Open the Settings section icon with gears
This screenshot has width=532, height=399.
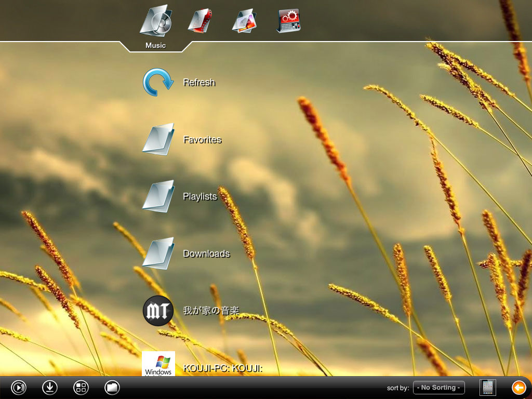point(289,21)
